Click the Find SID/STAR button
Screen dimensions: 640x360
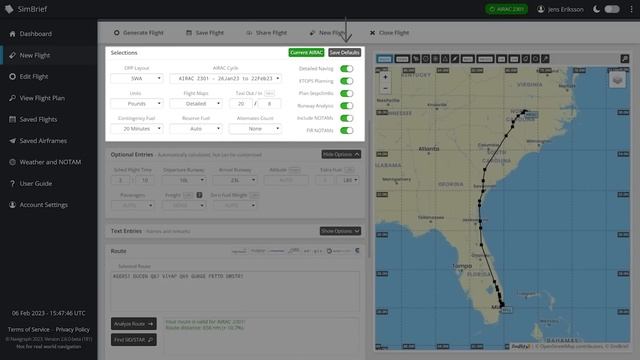(133, 340)
